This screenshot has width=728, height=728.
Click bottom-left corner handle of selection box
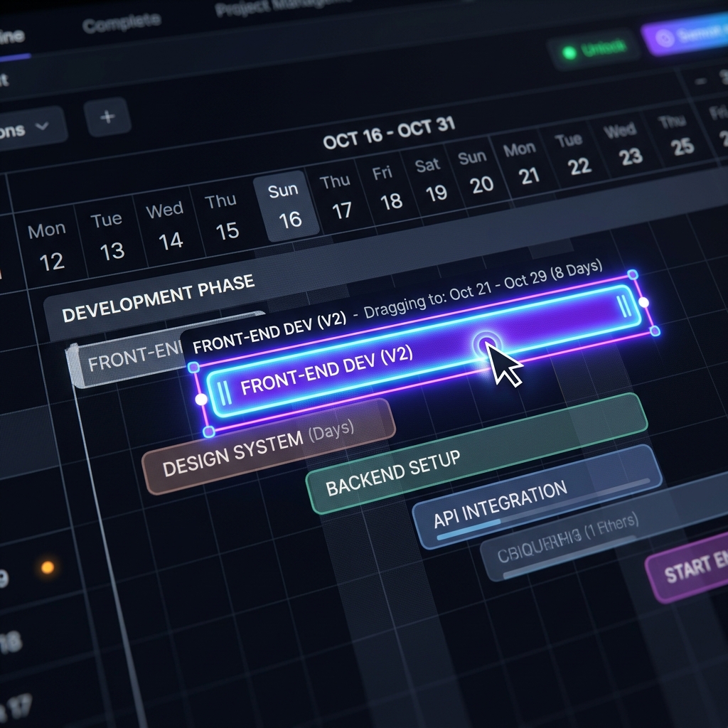click(x=209, y=432)
